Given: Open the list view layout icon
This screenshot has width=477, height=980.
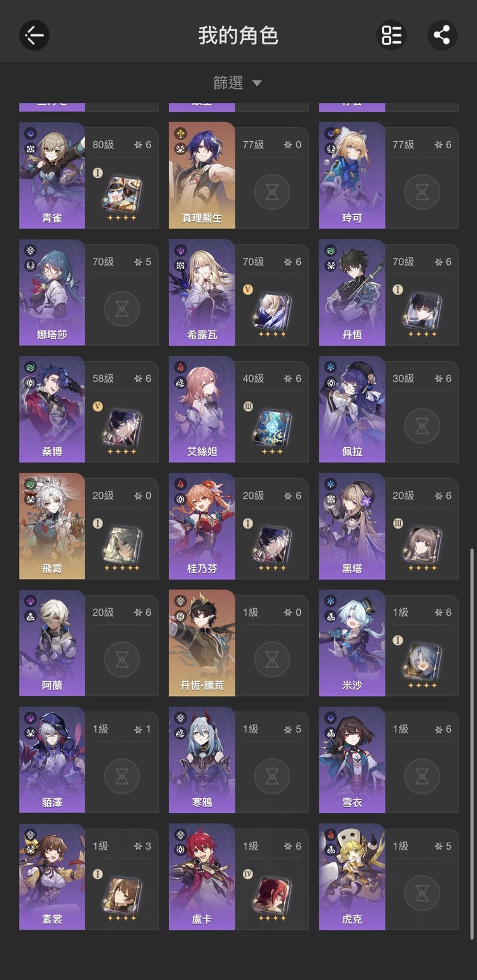Looking at the screenshot, I should click(391, 35).
